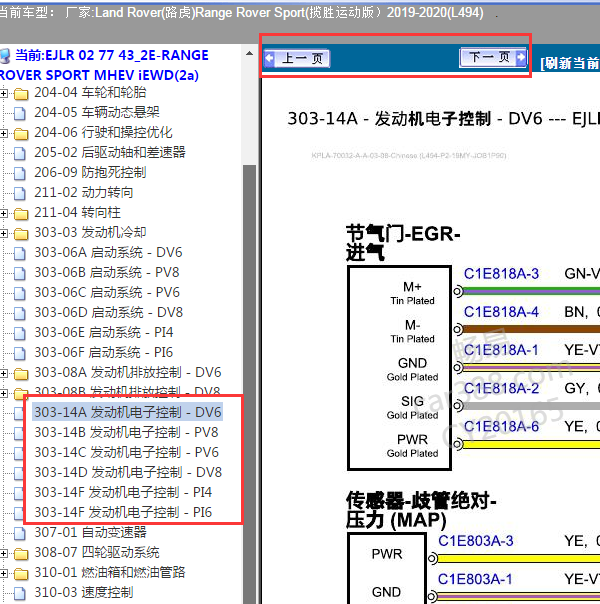Image resolution: width=600 pixels, height=604 pixels.
Task: Select 303-06A 启动系统 - DV6
Action: point(108,253)
